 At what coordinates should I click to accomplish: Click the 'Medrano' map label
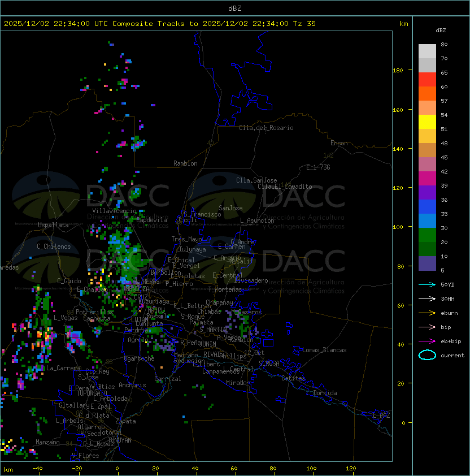[x=186, y=355]
